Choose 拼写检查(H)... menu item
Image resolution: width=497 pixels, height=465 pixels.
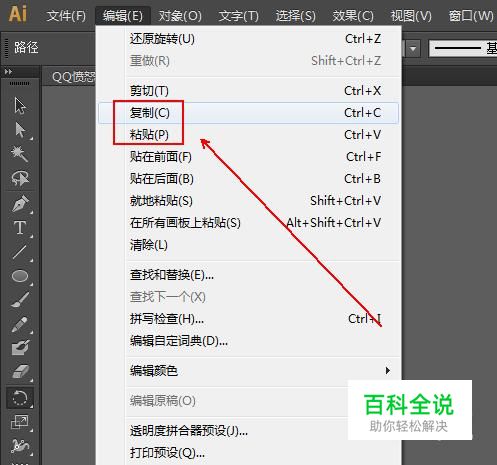point(248,319)
